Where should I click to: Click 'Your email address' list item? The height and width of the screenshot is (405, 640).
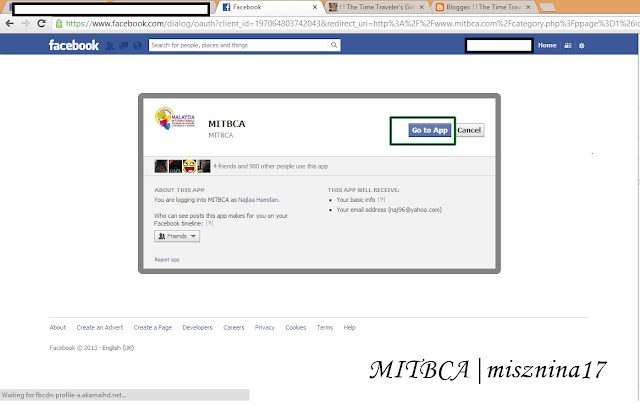[x=389, y=210]
